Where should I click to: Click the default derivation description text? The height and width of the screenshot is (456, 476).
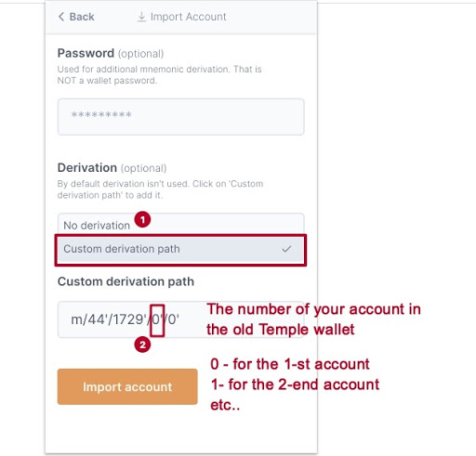coord(160,189)
